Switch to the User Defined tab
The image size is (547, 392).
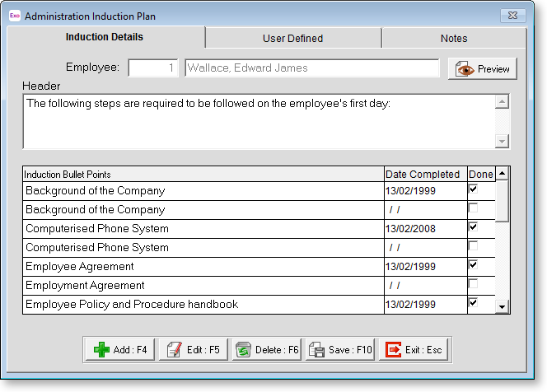292,38
